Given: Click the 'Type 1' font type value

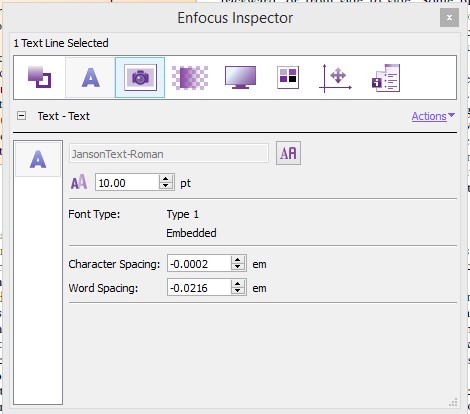Looking at the screenshot, I should 183,214.
